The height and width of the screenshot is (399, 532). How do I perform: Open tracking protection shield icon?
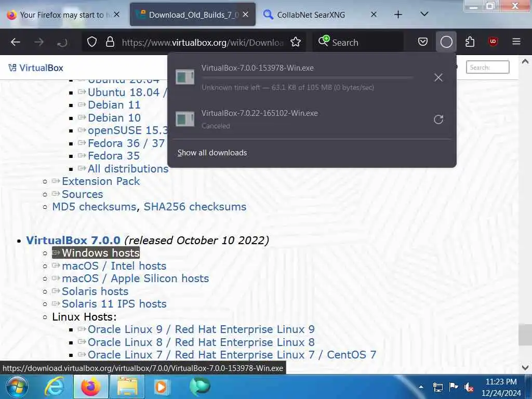[x=92, y=42]
